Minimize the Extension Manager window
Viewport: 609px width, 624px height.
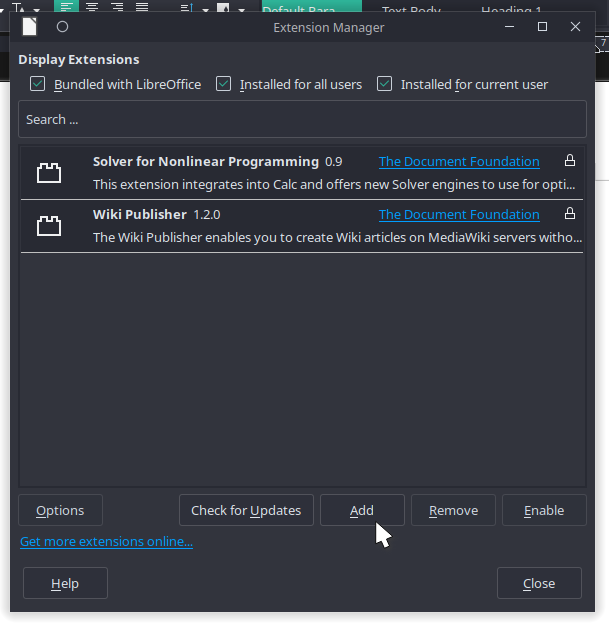pyautogui.click(x=509, y=27)
